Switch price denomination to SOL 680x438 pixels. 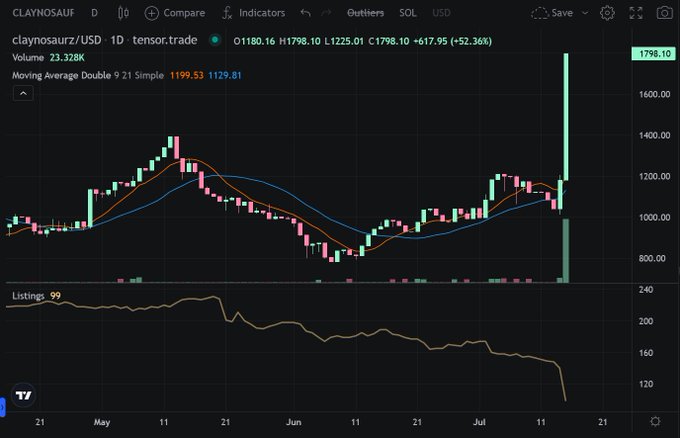pyautogui.click(x=408, y=13)
